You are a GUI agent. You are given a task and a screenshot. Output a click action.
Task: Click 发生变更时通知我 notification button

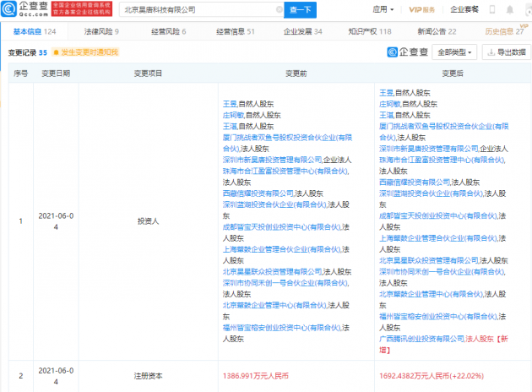tap(86, 52)
